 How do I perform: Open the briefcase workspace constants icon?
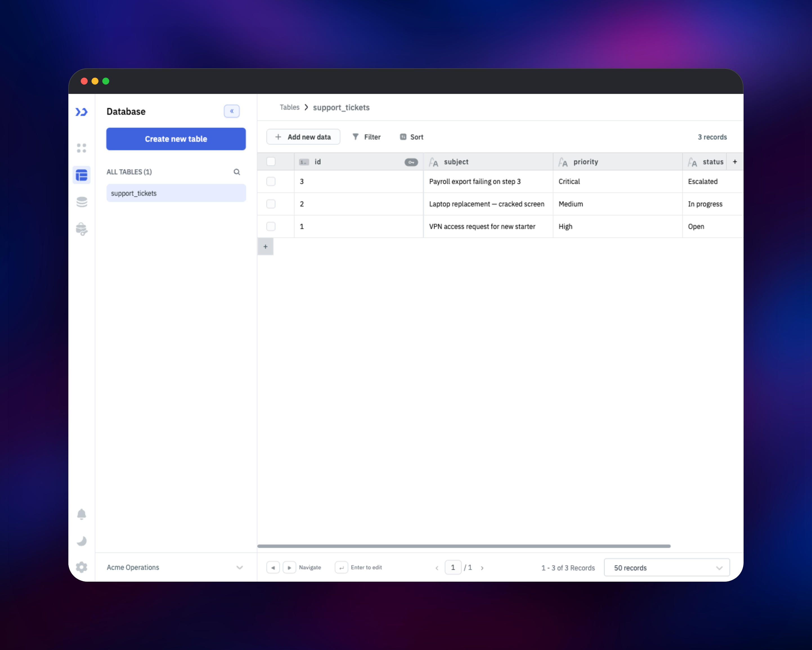[82, 229]
